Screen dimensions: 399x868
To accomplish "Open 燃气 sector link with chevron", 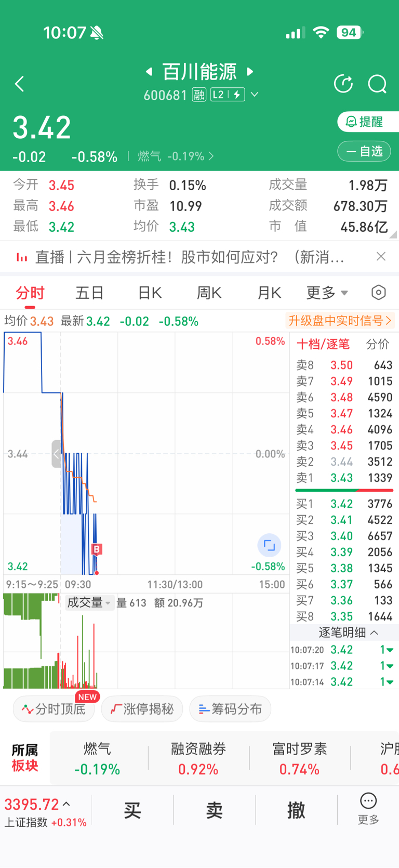I will (176, 156).
